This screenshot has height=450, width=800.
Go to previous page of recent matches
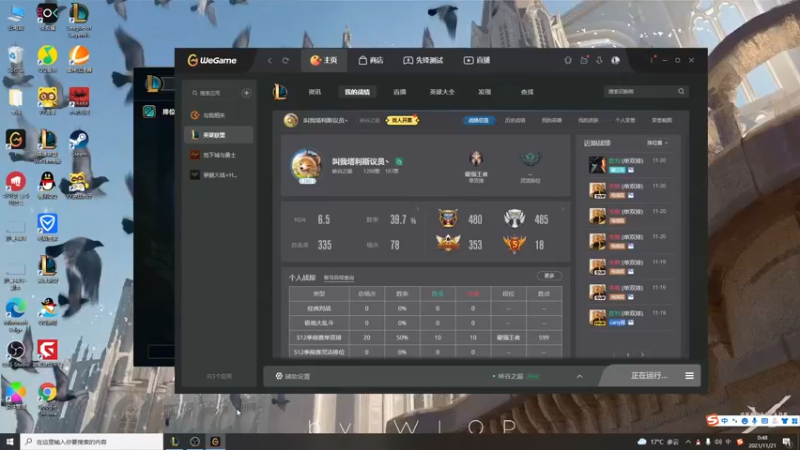(x=614, y=355)
